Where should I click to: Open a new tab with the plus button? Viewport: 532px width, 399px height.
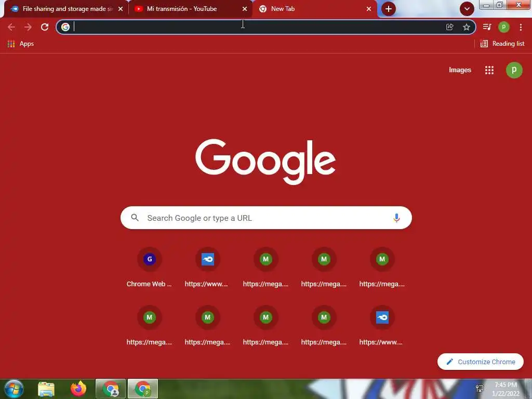(x=389, y=9)
